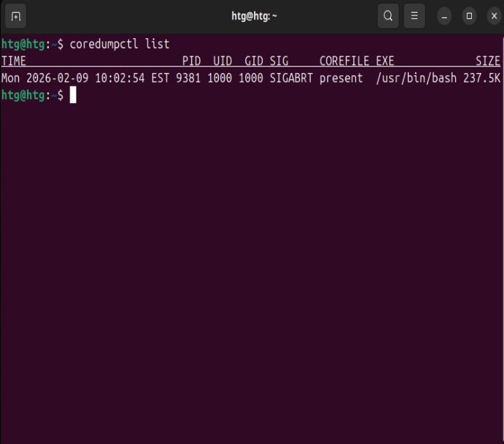Maximize the terminal window

point(469,16)
